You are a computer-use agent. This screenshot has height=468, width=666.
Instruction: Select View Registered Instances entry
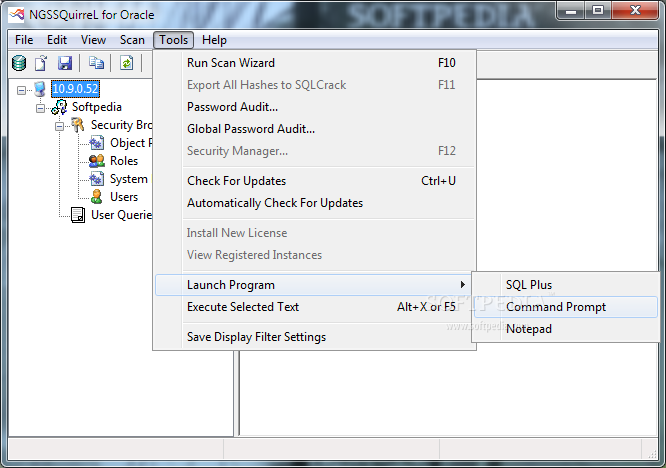315,255
